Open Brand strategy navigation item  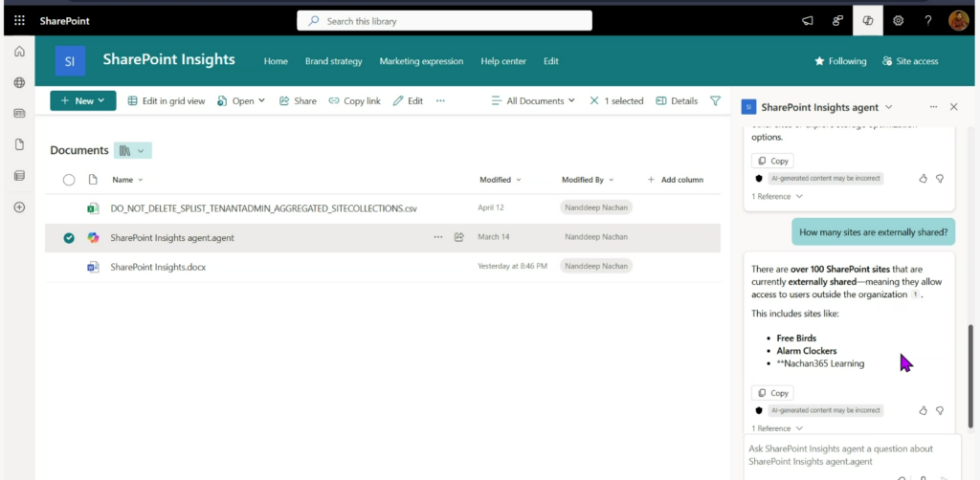[x=334, y=61]
